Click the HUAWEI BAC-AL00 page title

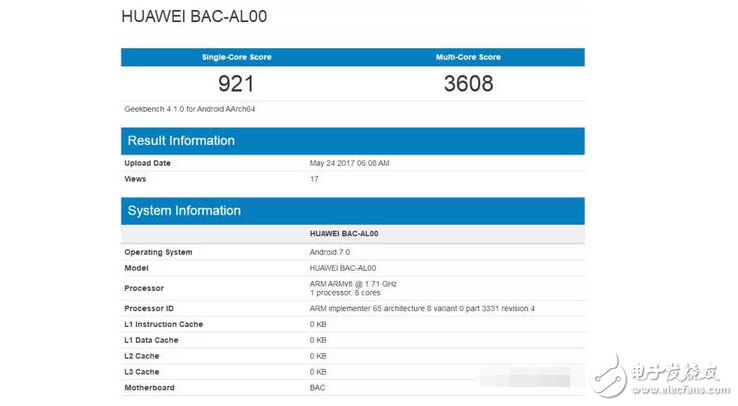point(194,17)
